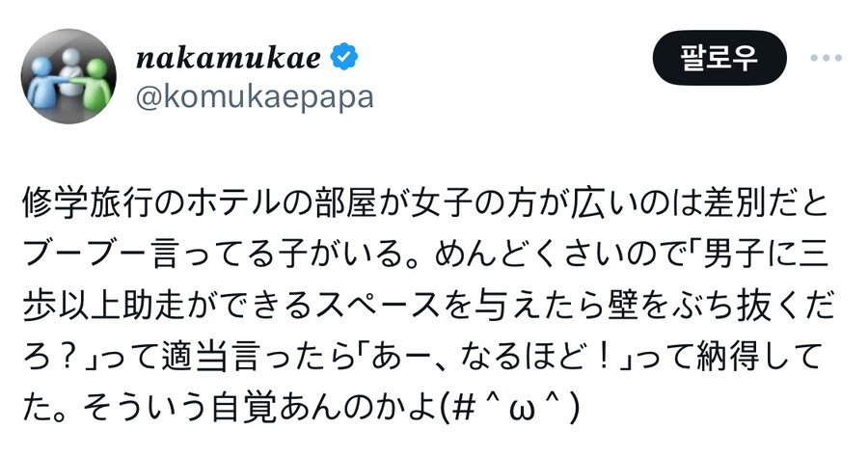Click the @komukaepapa handle
This screenshot has height=456, width=868.
click(x=255, y=97)
